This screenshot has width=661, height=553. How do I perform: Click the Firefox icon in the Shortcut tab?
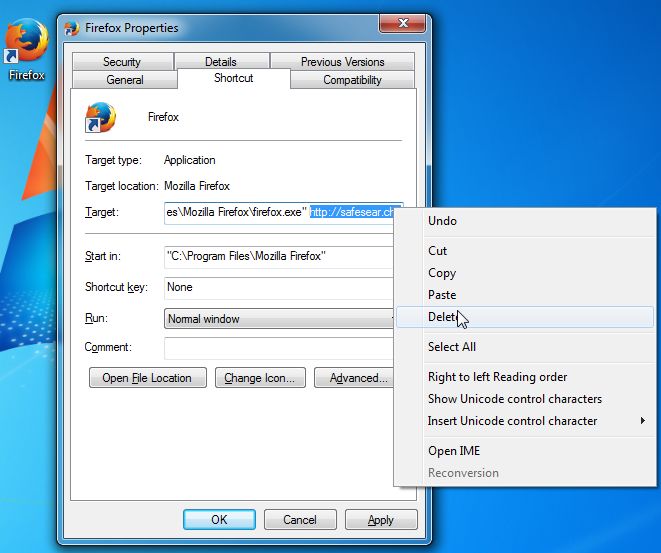[x=100, y=117]
